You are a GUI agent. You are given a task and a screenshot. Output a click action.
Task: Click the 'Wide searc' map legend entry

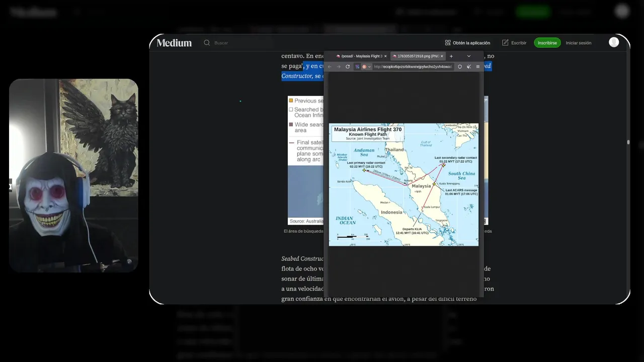[306, 127]
